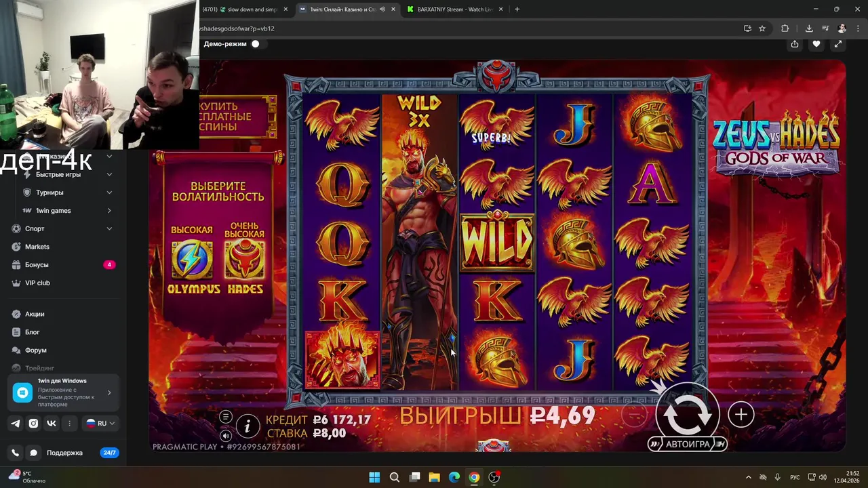Open the Chrome profile avatar
This screenshot has width=868, height=488.
[x=842, y=28]
